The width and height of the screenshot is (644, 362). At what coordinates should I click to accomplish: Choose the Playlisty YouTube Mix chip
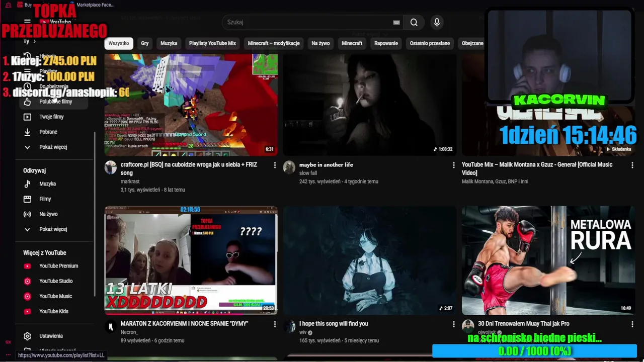(212, 43)
